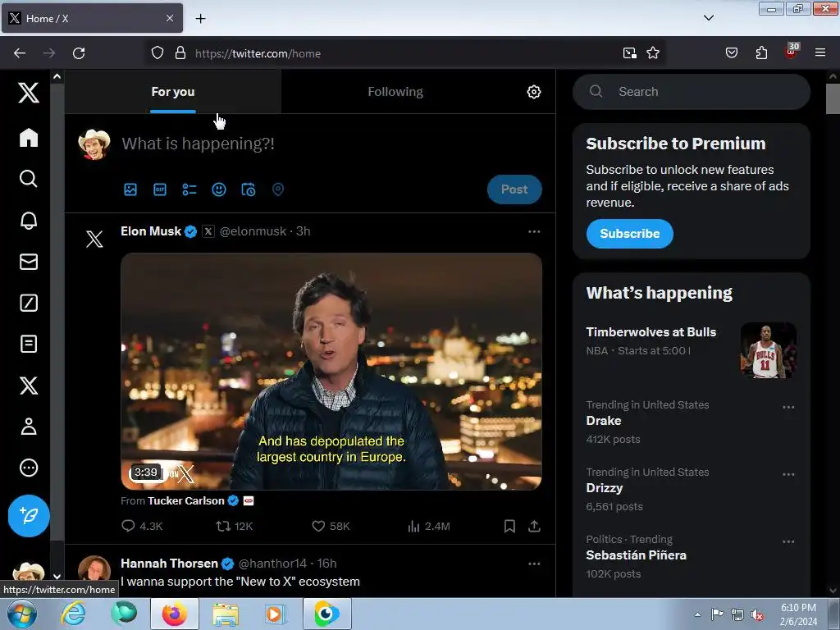Bookmark page with star icon
Image resolution: width=840 pixels, height=630 pixels.
pos(652,53)
